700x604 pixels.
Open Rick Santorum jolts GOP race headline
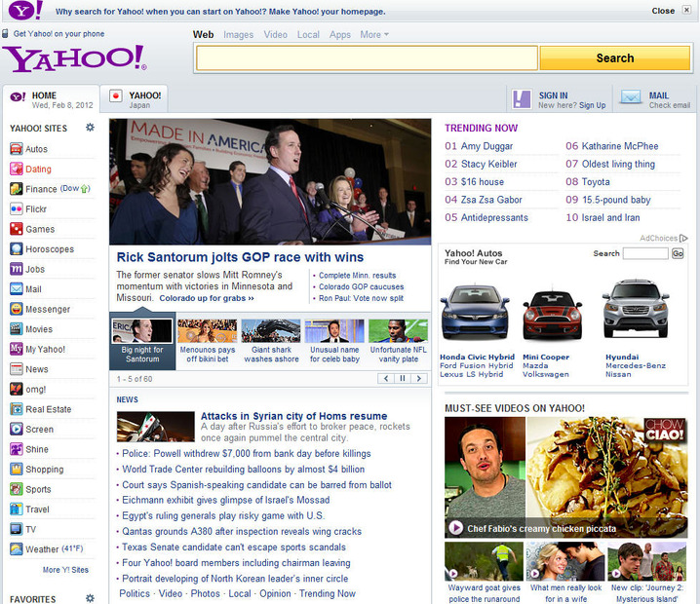pyautogui.click(x=240, y=257)
